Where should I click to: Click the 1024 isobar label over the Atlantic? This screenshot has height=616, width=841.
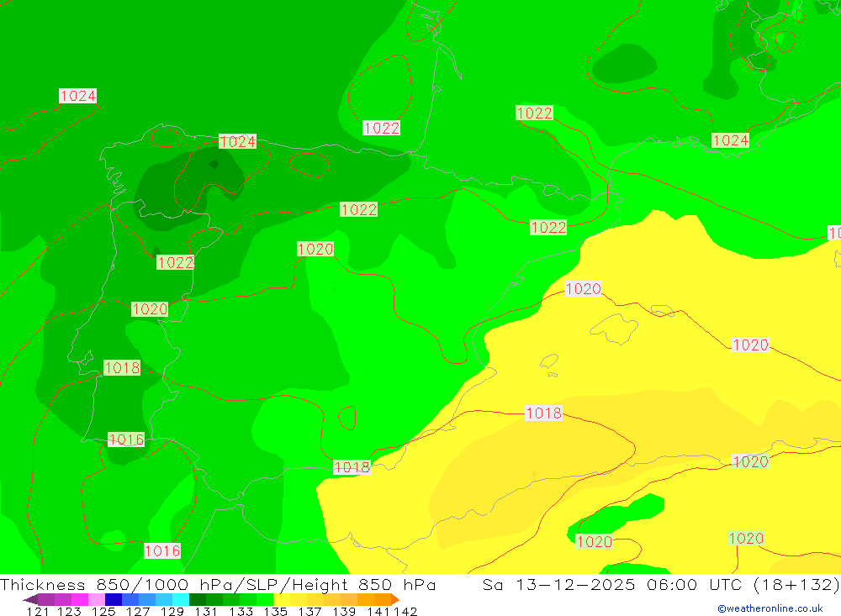(77, 96)
